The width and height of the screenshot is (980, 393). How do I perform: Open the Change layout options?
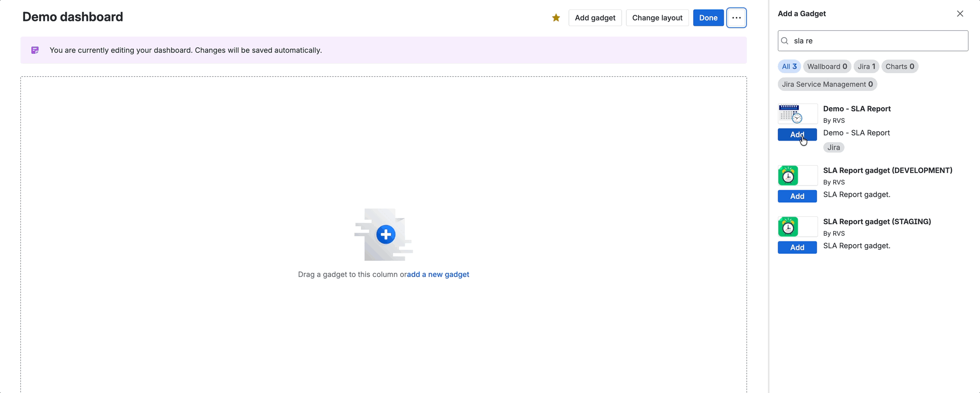657,18
